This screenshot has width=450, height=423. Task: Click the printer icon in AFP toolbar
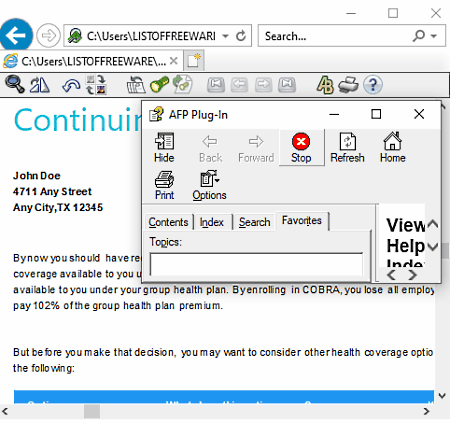pyautogui.click(x=348, y=85)
